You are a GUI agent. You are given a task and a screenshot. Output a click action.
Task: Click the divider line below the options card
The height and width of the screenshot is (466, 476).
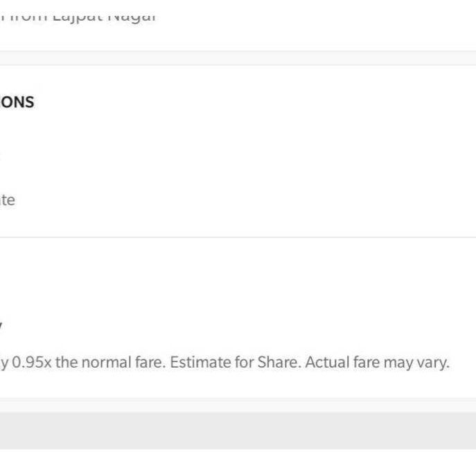point(238,238)
